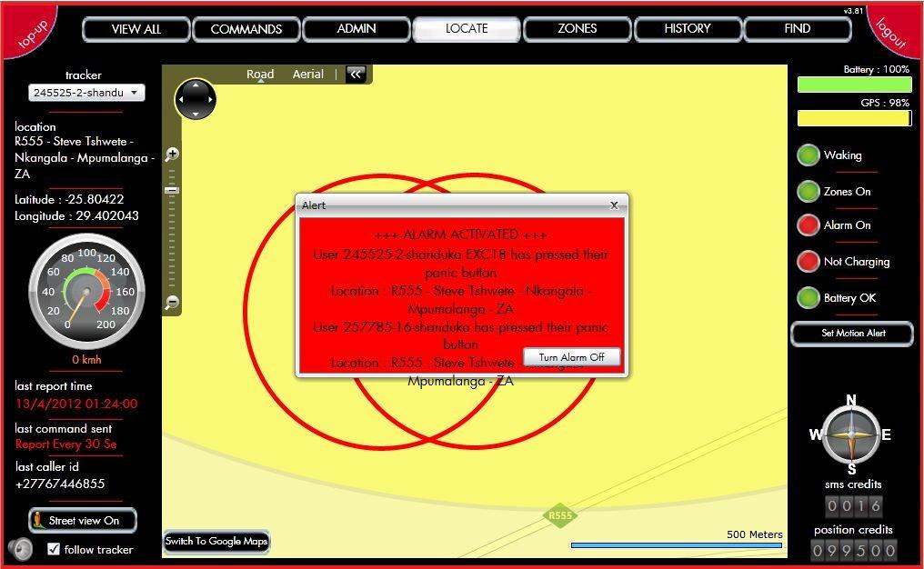Click the map zoom slider handle
Image resolution: width=924 pixels, height=569 pixels.
pos(172,190)
